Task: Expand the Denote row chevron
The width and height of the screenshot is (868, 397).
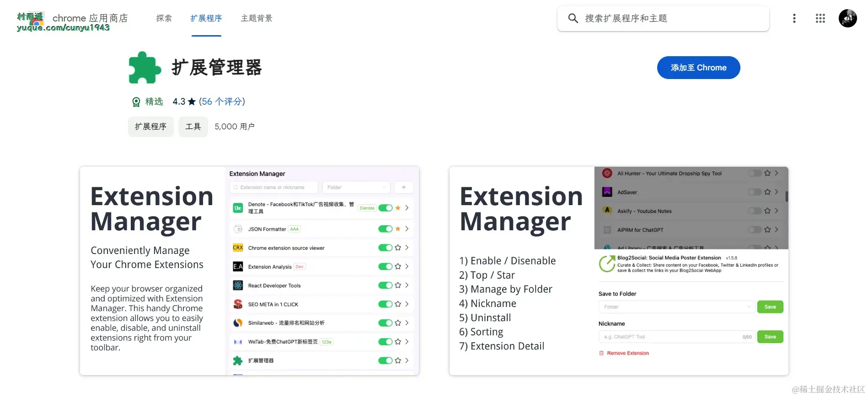Action: (407, 208)
